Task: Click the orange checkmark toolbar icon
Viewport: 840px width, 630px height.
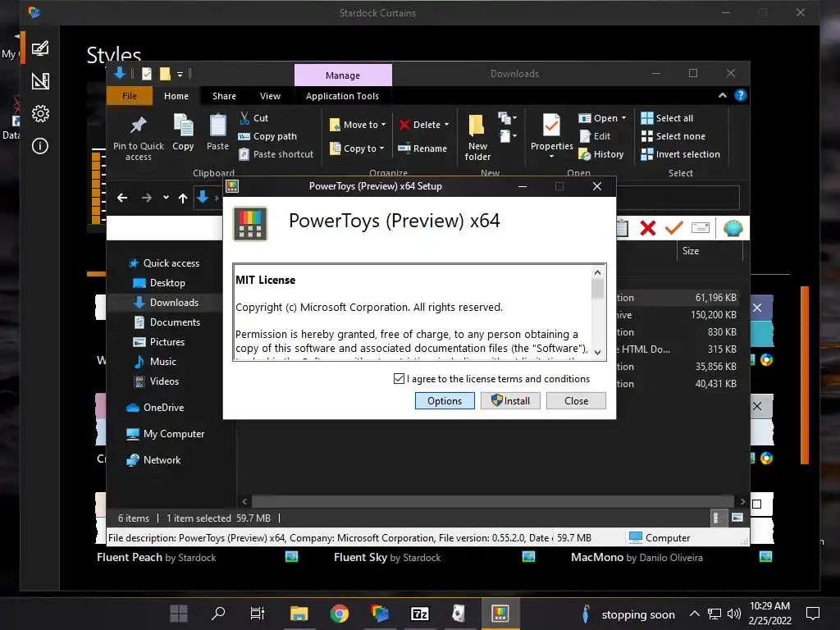Action: click(673, 228)
